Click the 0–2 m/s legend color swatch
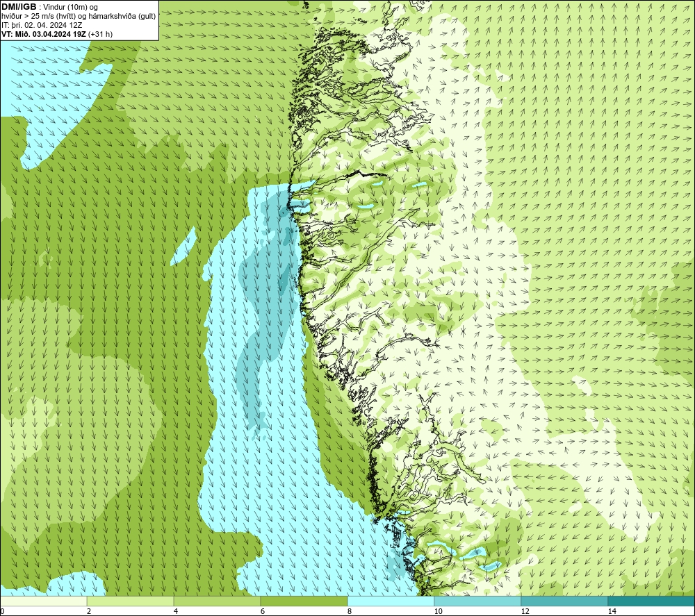 (x=43, y=601)
